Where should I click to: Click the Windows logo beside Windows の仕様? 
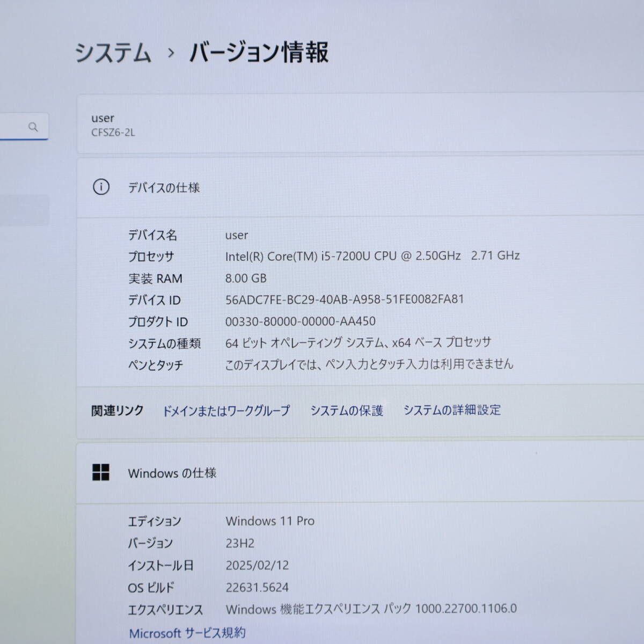101,473
